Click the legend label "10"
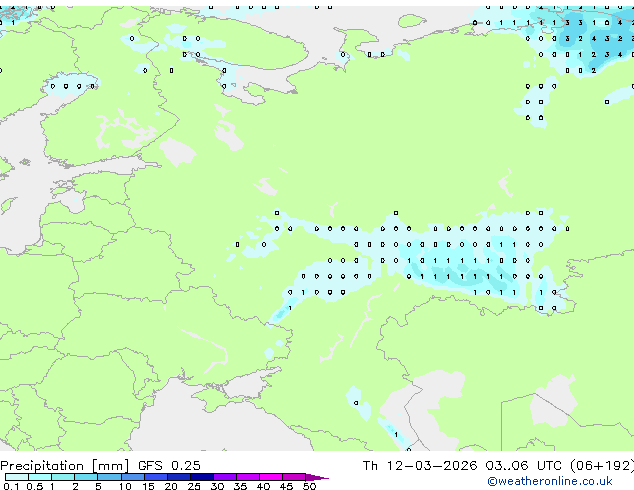 [125, 486]
